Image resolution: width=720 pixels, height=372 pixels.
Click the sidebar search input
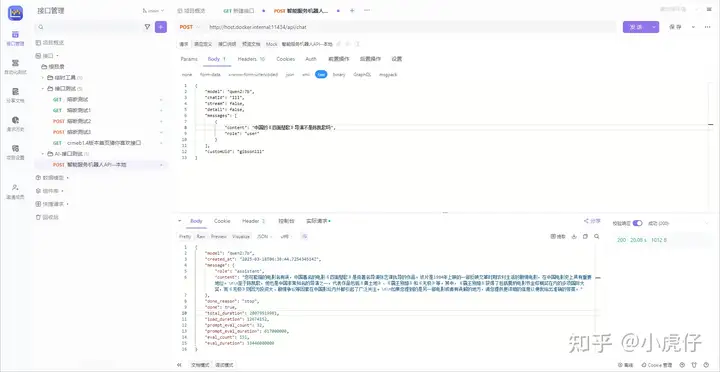click(x=88, y=27)
